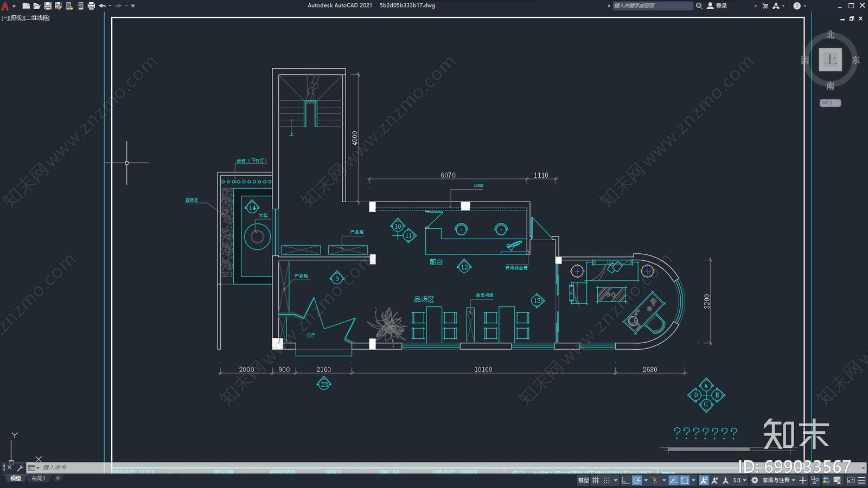The image size is (868, 488).
Task: Click the Save to Web & Mobile icon
Action: tap(80, 6)
